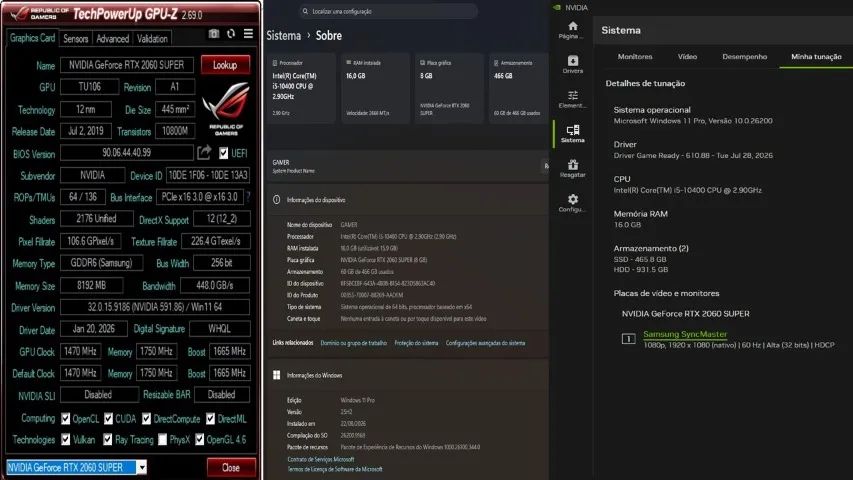Screen dimensions: 853x480
Task: Click the GPU Name field
Action: [127, 65]
